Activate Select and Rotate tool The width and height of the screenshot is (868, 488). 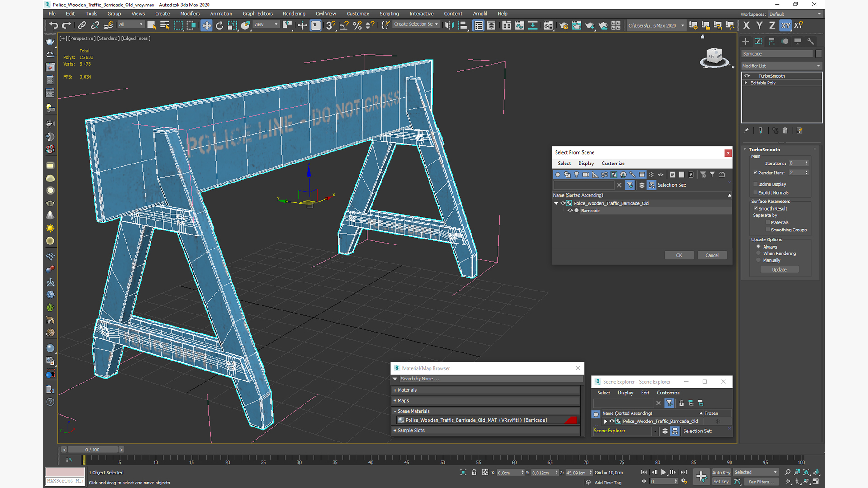[219, 25]
